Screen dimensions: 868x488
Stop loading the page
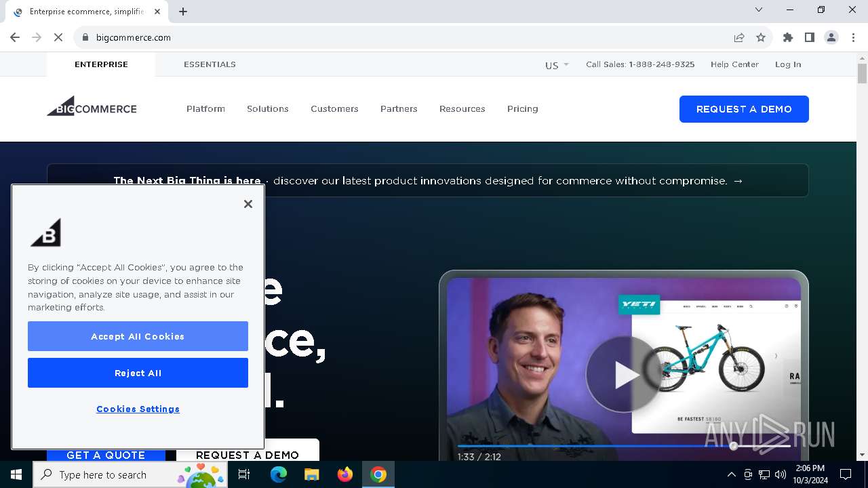click(x=58, y=37)
